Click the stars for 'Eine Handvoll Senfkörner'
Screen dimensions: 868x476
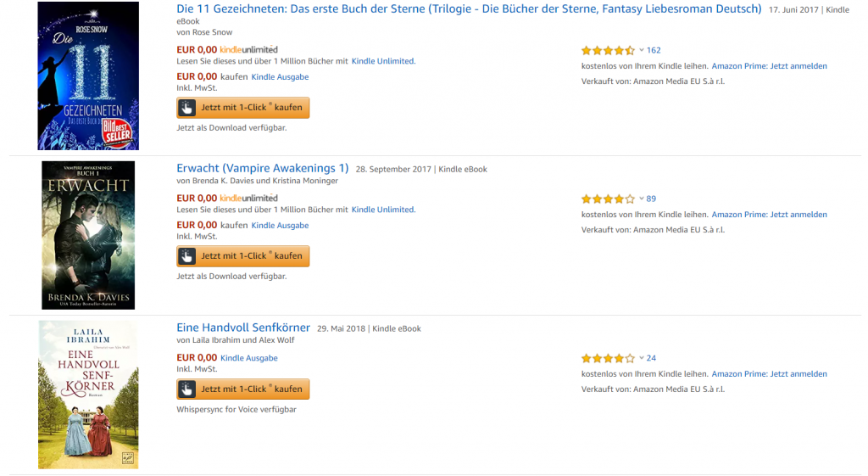point(608,358)
